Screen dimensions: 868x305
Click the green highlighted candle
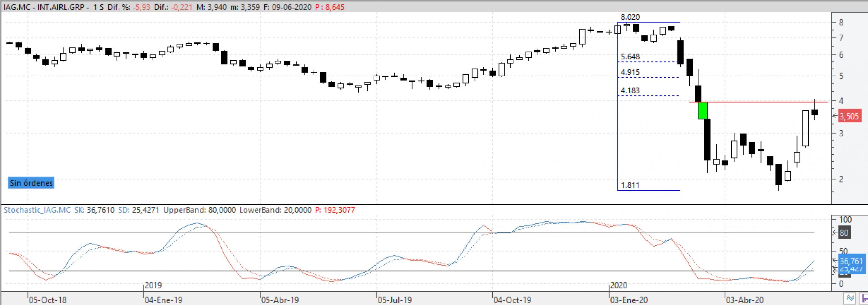pos(703,110)
